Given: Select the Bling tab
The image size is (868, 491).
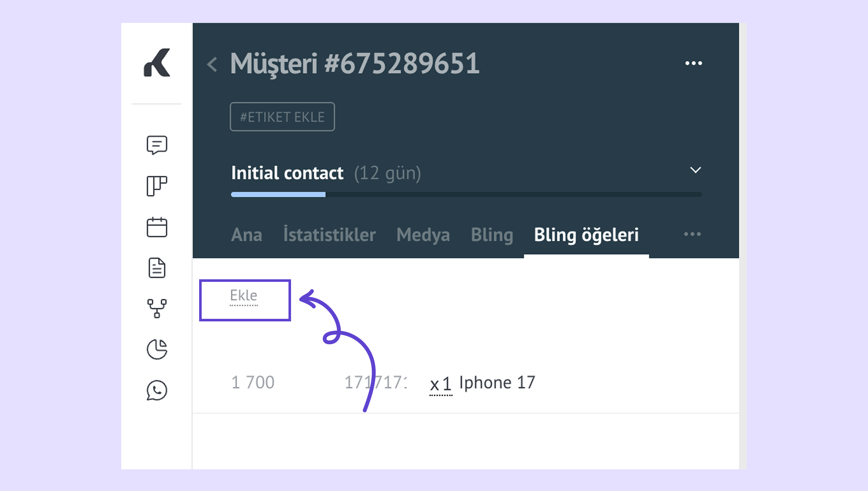Looking at the screenshot, I should [x=492, y=235].
